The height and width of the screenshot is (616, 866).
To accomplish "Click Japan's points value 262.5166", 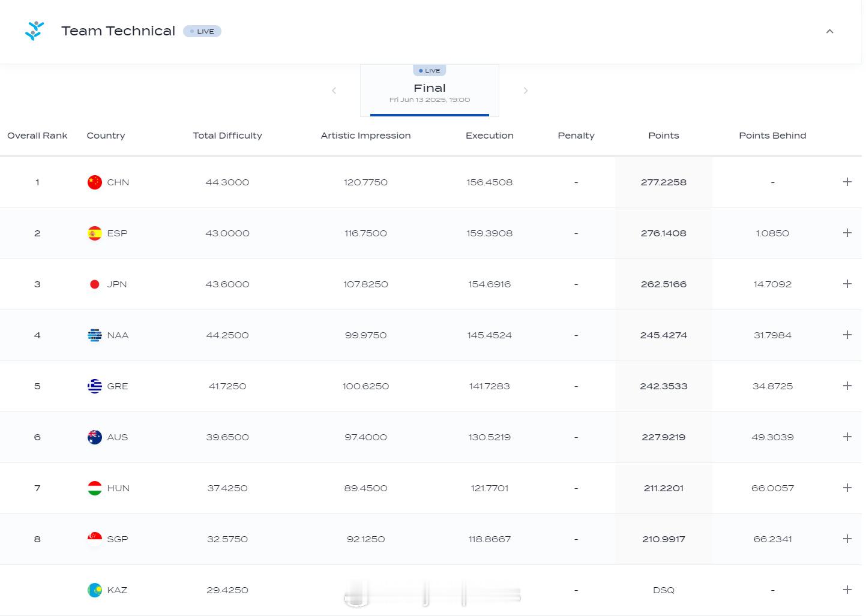I will [664, 284].
